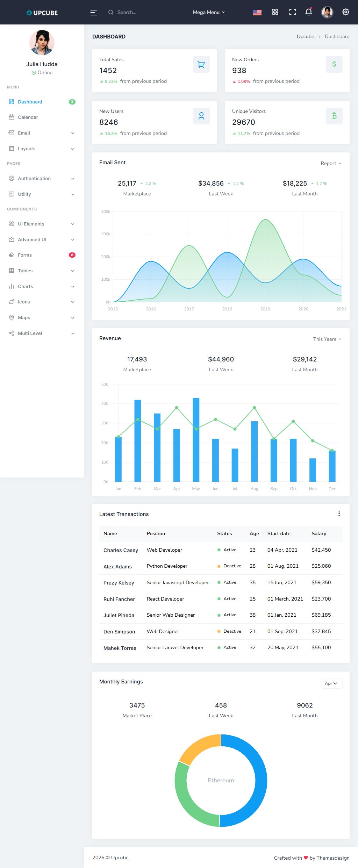Image resolution: width=358 pixels, height=868 pixels.
Task: Click the UI Elements sidebar icon
Action: [x=12, y=224]
